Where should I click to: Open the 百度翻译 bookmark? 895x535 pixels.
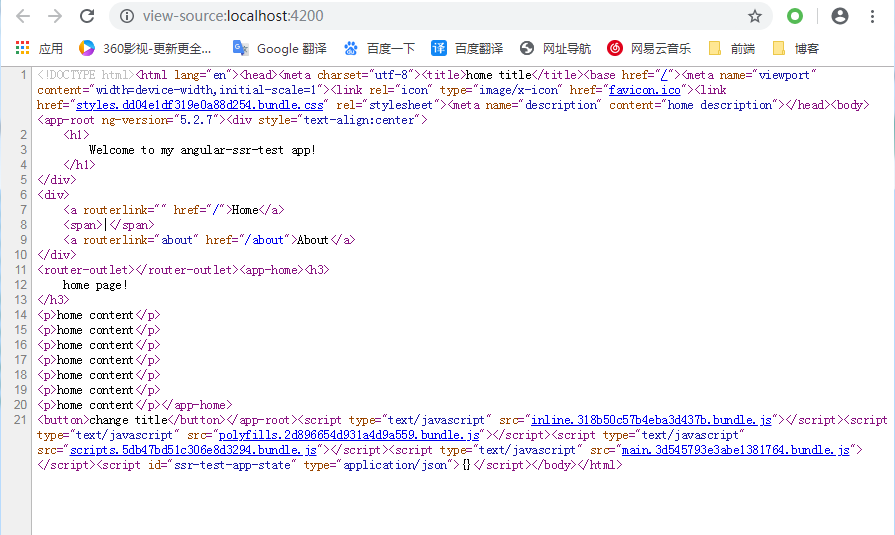point(467,49)
